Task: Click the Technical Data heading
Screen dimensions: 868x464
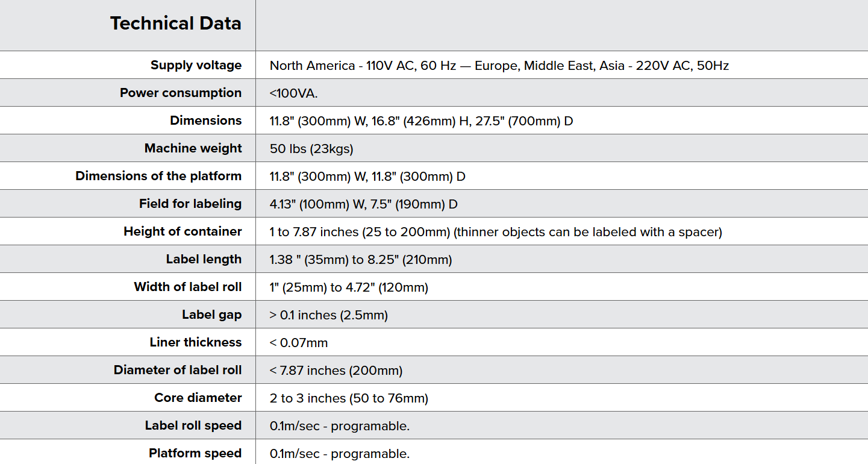Action: [175, 24]
